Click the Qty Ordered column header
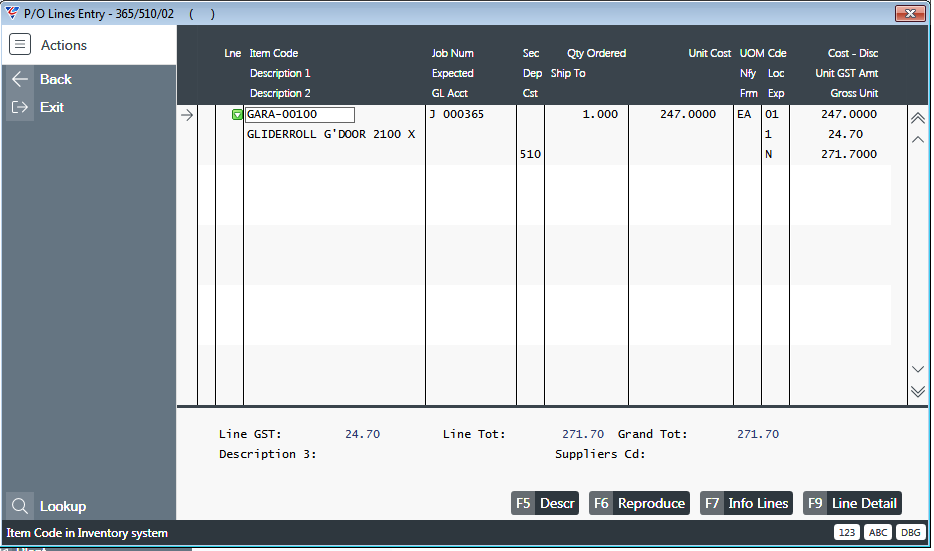The height and width of the screenshot is (551, 934). coord(596,53)
